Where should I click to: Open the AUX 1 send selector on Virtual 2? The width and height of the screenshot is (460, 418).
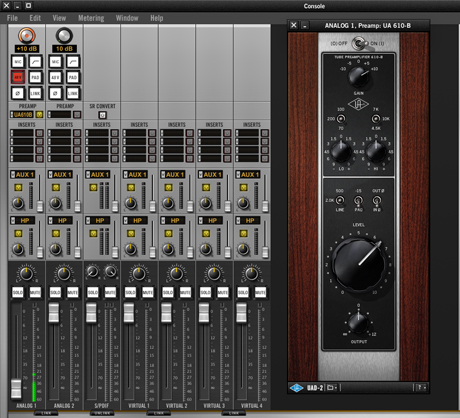pyautogui.click(x=173, y=175)
